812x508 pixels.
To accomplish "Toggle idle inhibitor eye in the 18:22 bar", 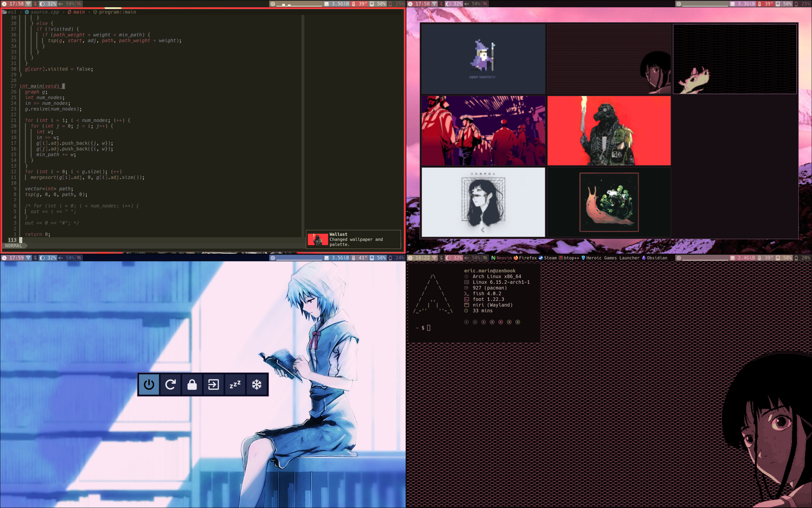I will (485, 258).
